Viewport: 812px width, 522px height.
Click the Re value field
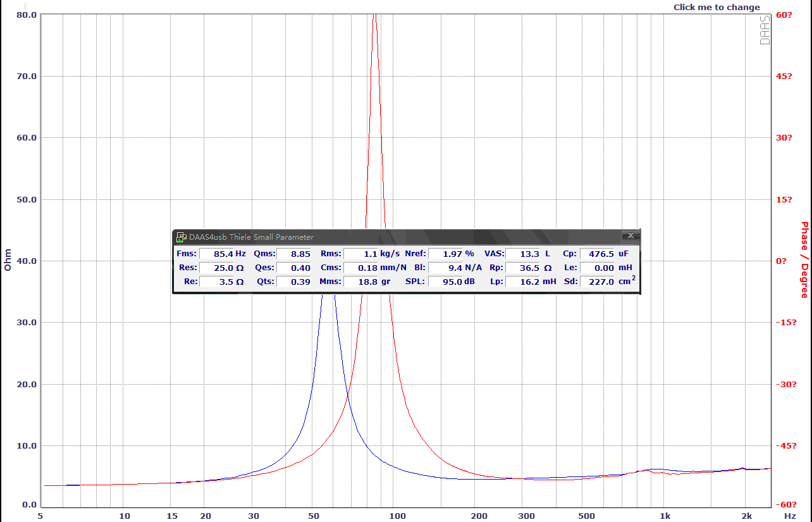coord(216,282)
